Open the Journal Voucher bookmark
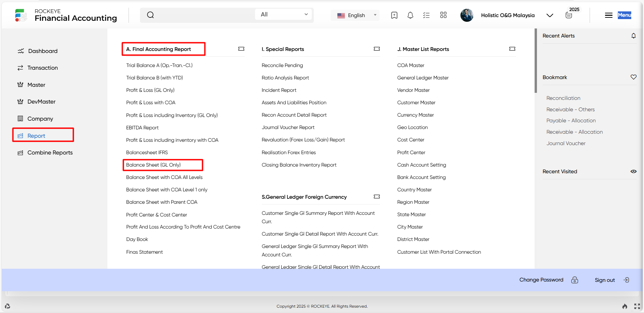Viewport: 644px width, 313px height. [x=566, y=143]
